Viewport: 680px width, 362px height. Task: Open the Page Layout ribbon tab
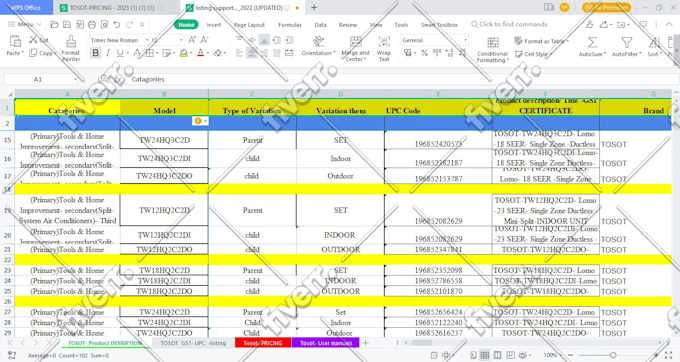(x=249, y=25)
